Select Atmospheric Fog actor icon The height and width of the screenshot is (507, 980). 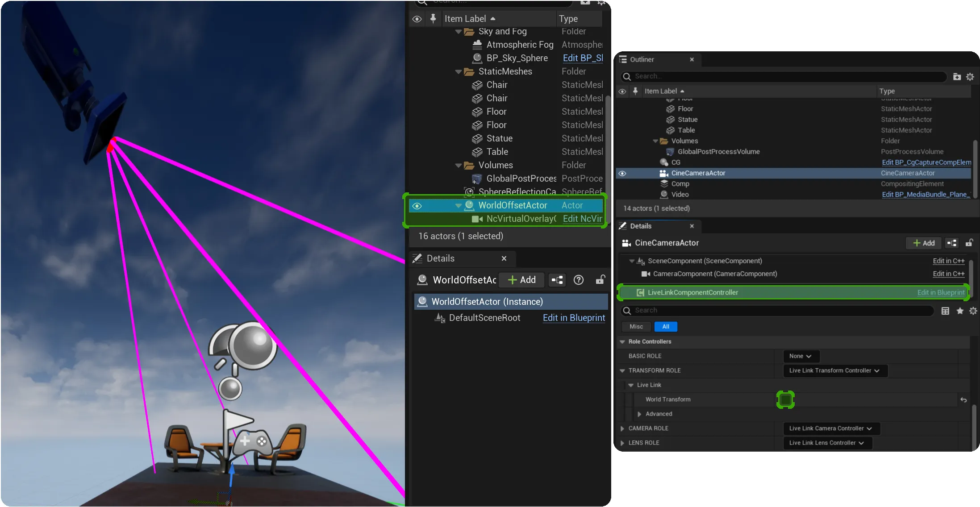coord(477,45)
